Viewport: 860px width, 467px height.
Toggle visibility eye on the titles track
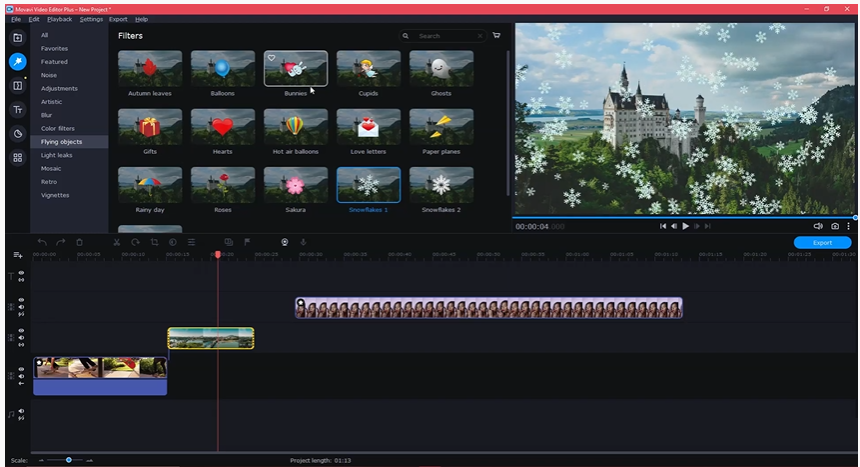click(21, 273)
